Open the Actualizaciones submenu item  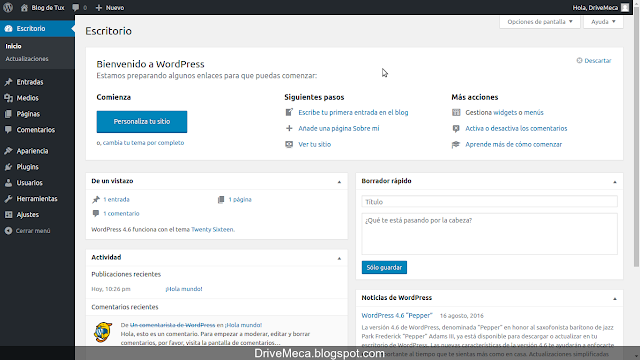27,59
